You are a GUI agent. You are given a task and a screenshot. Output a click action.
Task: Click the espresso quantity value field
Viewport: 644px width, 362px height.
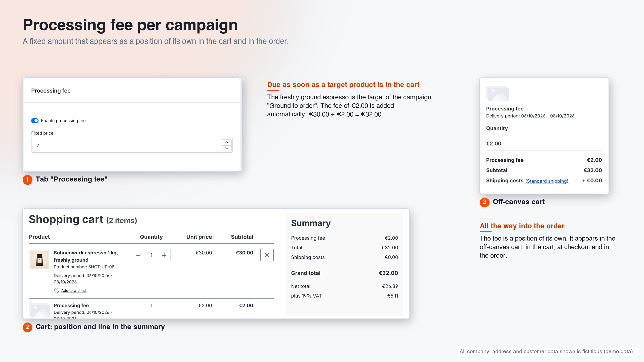151,255
